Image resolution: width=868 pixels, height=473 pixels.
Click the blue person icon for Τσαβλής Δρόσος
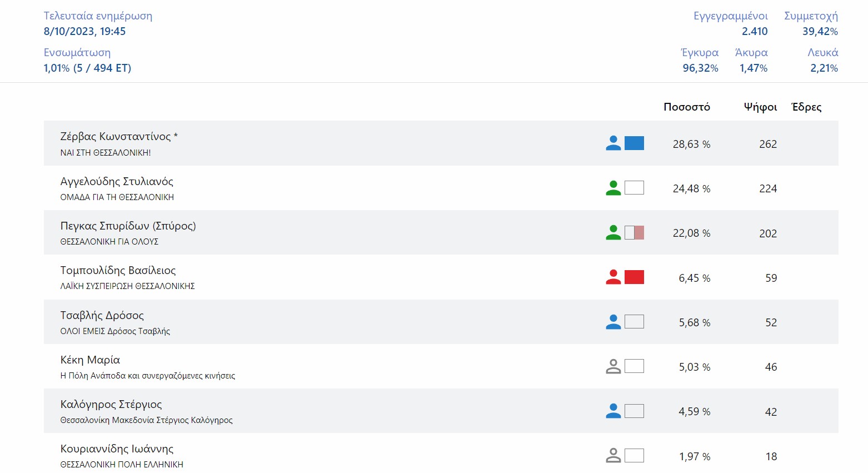[x=613, y=322]
